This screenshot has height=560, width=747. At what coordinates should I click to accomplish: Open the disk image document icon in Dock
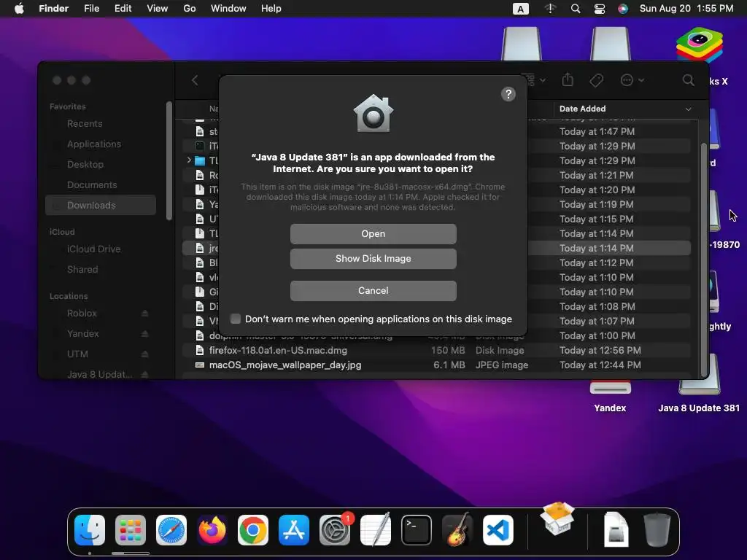point(616,529)
